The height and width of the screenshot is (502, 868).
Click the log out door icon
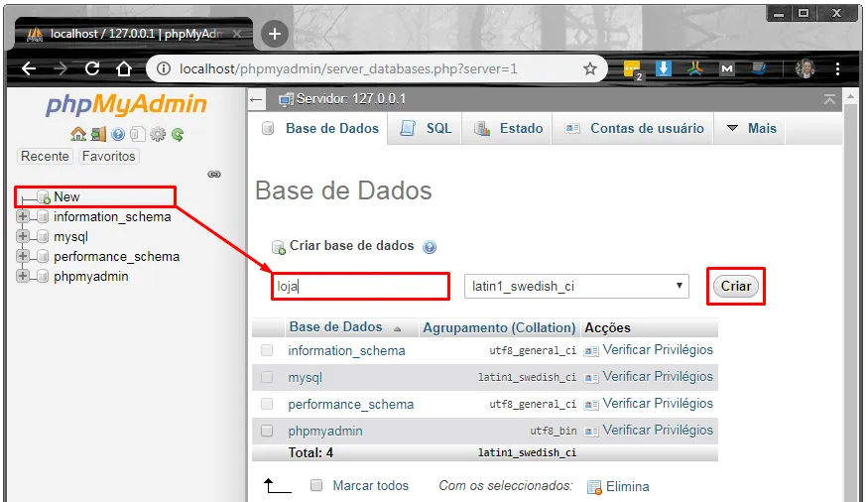(x=98, y=134)
